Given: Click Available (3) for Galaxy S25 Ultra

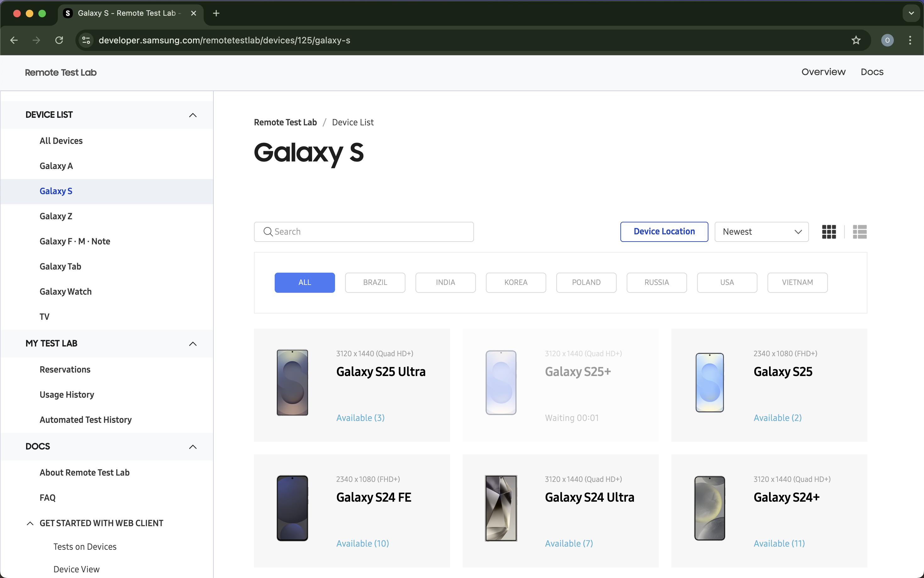Looking at the screenshot, I should 360,418.
